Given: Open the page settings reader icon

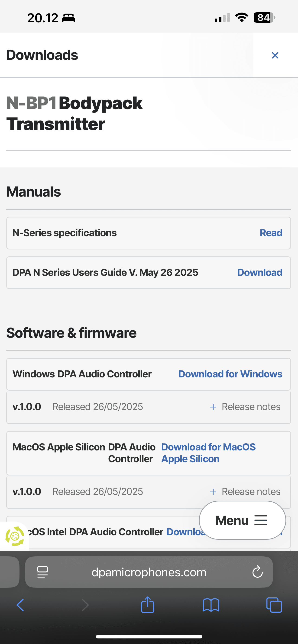Looking at the screenshot, I should 42,572.
